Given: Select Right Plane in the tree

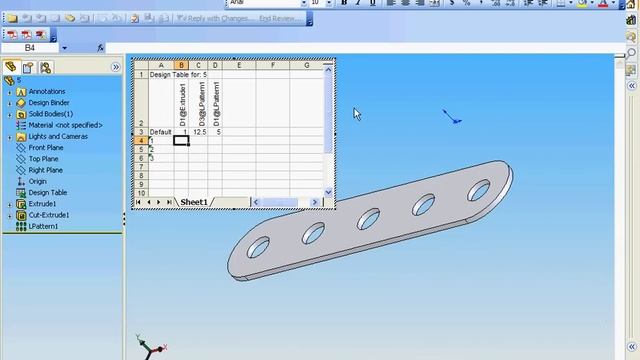Looking at the screenshot, I should pos(45,170).
